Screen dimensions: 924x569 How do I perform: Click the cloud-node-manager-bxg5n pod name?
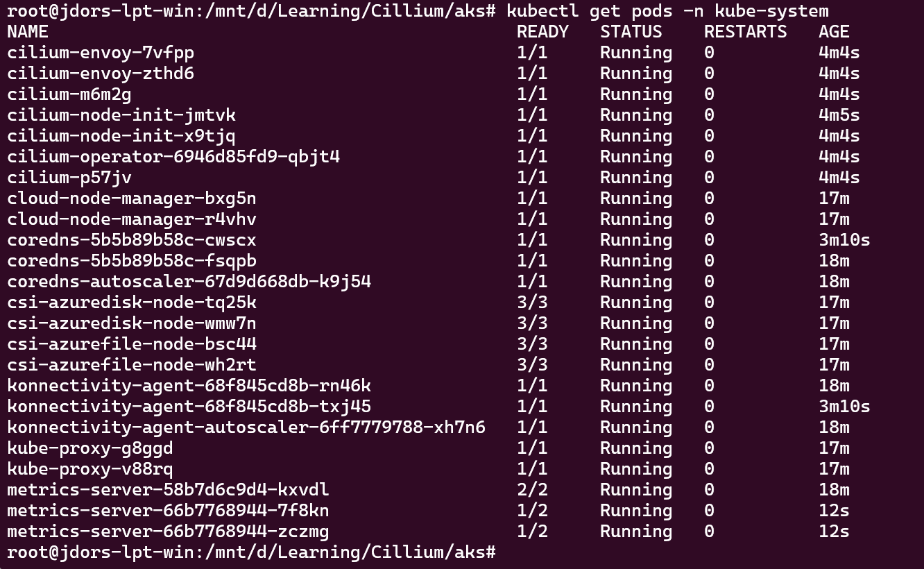coord(132,198)
